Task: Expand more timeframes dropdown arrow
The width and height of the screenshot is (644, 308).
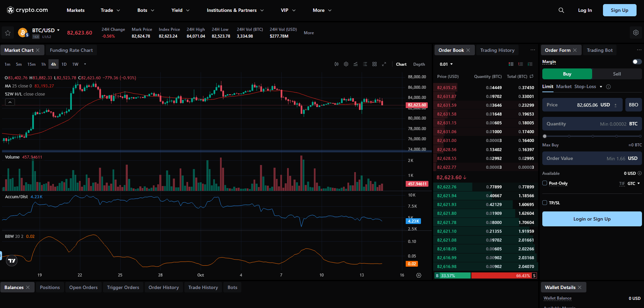Action: 85,64
